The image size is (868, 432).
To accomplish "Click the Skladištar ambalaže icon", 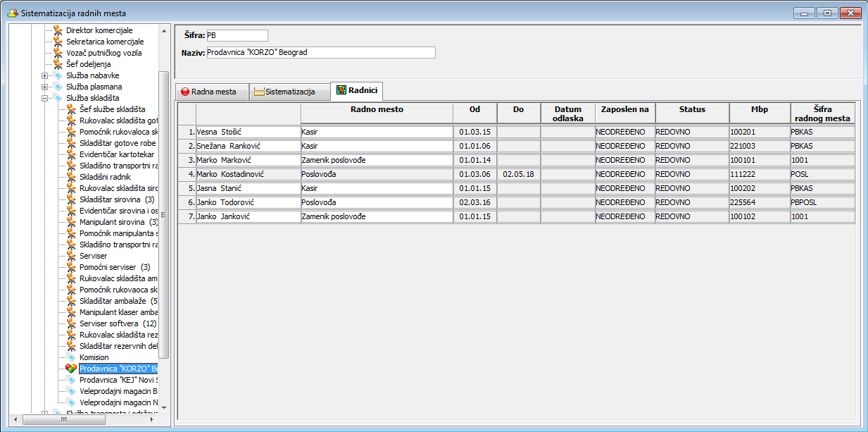I will (x=71, y=301).
